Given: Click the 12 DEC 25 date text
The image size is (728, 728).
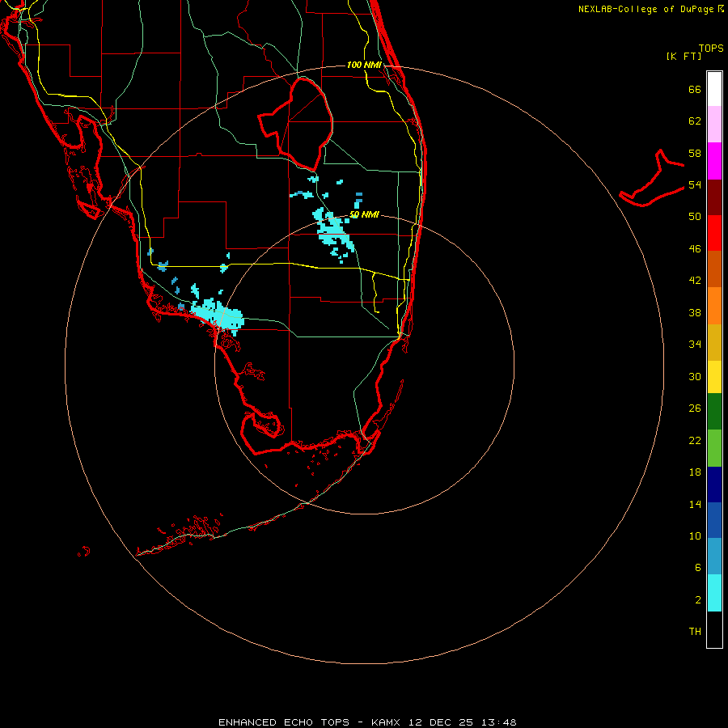Looking at the screenshot, I should [441, 722].
